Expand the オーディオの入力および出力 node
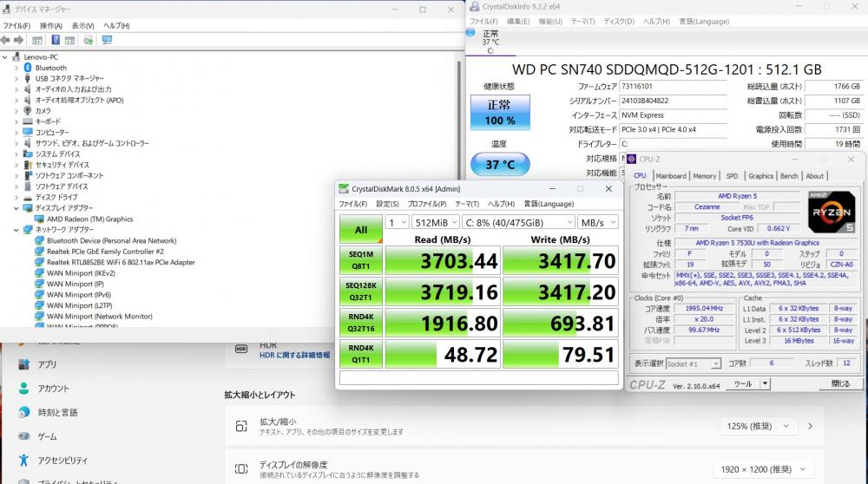Viewport: 868px width, 484px height. (16, 89)
